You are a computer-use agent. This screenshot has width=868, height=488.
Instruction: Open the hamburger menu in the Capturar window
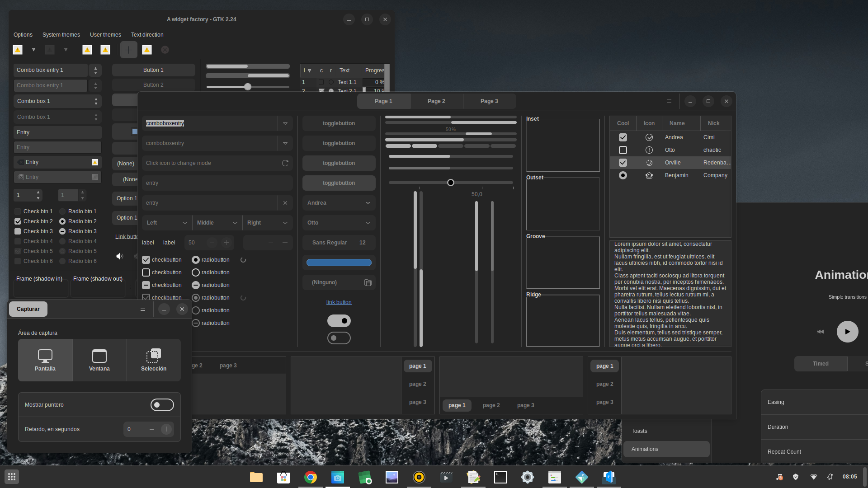(x=143, y=309)
